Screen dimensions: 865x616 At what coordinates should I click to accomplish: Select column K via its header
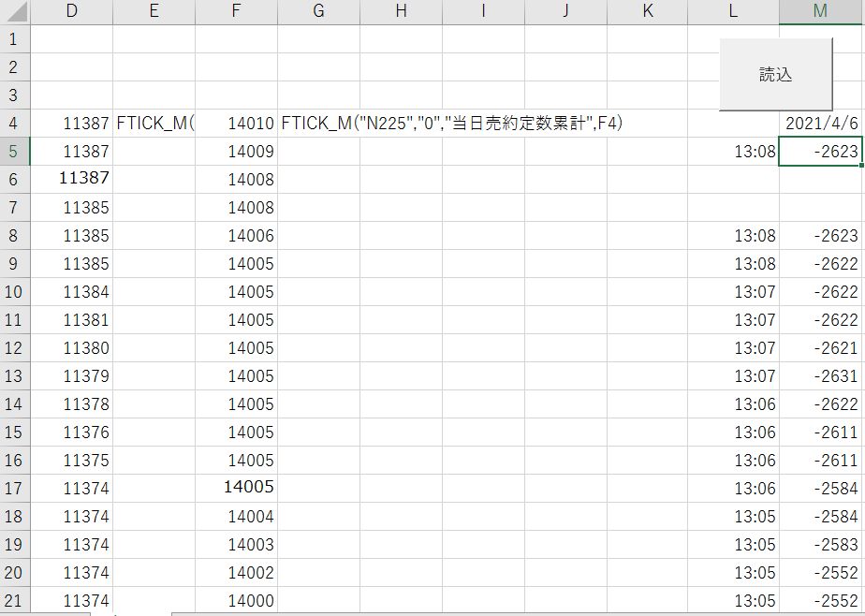pos(647,11)
